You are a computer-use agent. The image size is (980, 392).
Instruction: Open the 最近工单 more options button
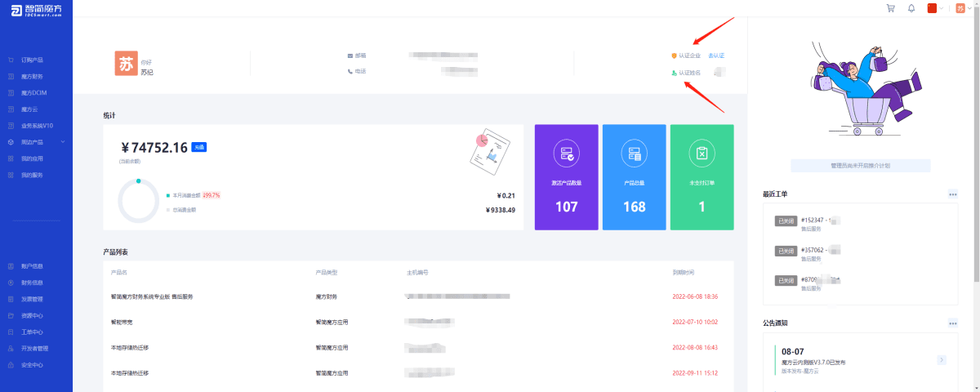(952, 194)
